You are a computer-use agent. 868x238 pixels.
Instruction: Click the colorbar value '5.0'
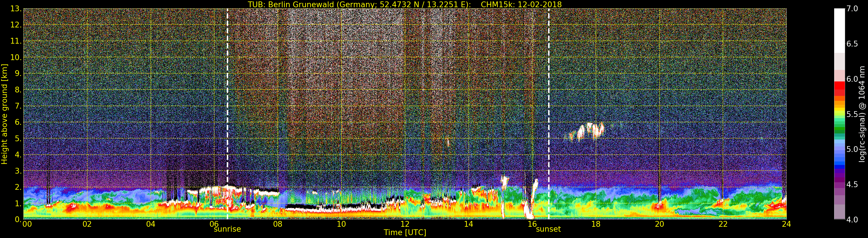(852, 149)
